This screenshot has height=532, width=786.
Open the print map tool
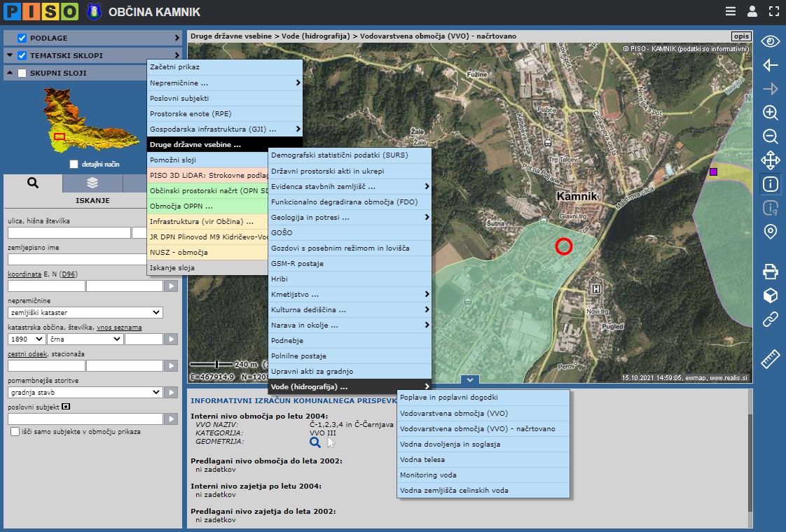pos(770,272)
